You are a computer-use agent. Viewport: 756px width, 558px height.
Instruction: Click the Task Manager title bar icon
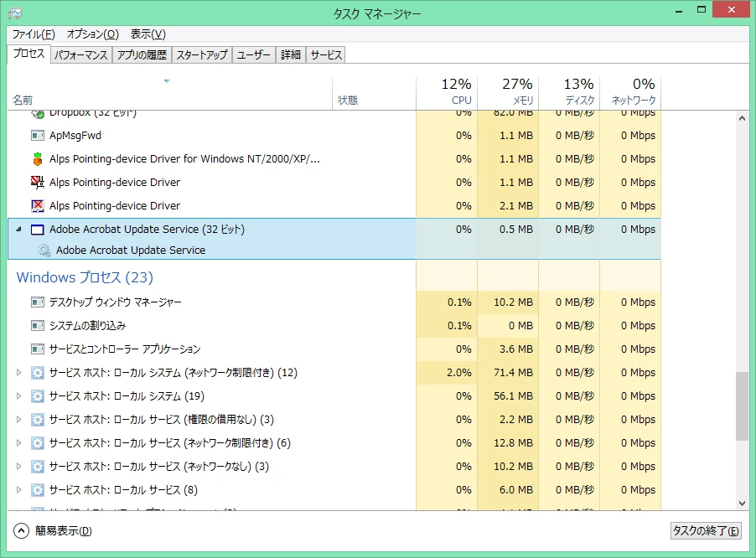point(15,13)
